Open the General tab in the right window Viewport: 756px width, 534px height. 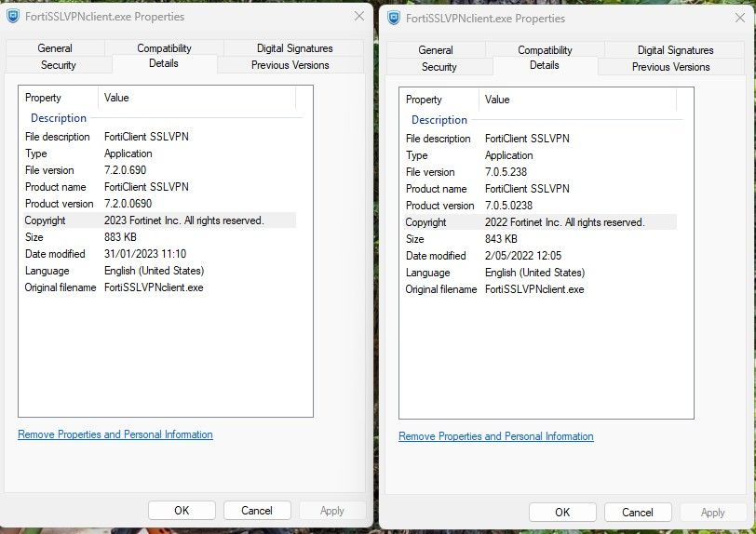pyautogui.click(x=436, y=50)
